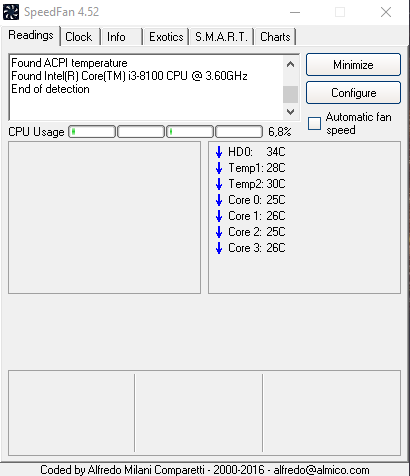Click the SpeedFan fan icon in title bar
This screenshot has width=410, height=476.
point(11,12)
